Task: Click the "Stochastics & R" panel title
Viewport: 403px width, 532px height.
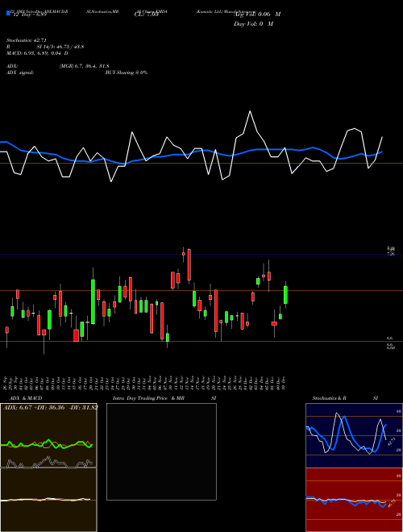Action: (x=330, y=398)
